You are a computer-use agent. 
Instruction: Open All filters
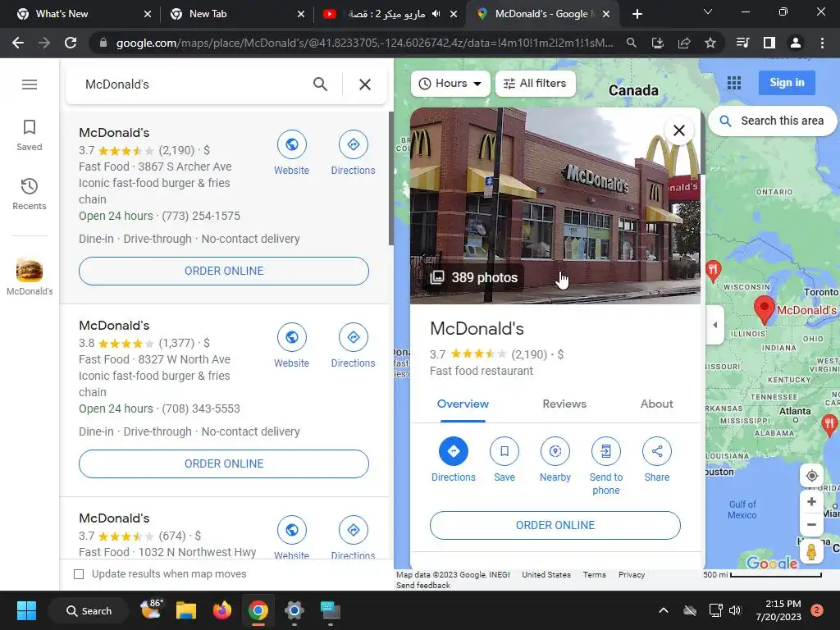click(x=535, y=84)
